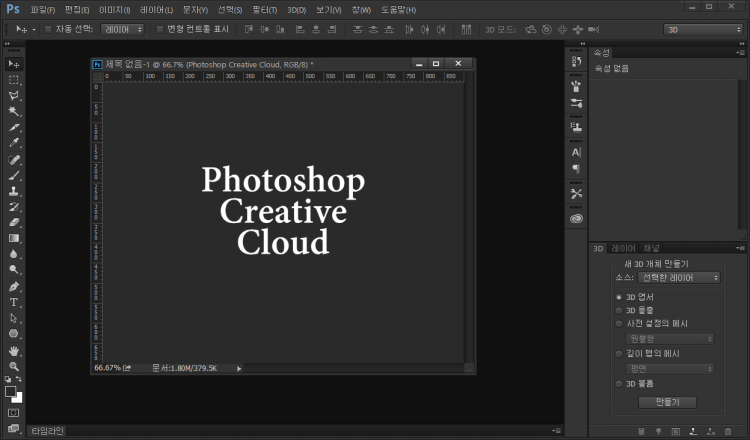This screenshot has height=440, width=750.
Task: Enable the 자동 선택 checkbox
Action: (x=47, y=29)
